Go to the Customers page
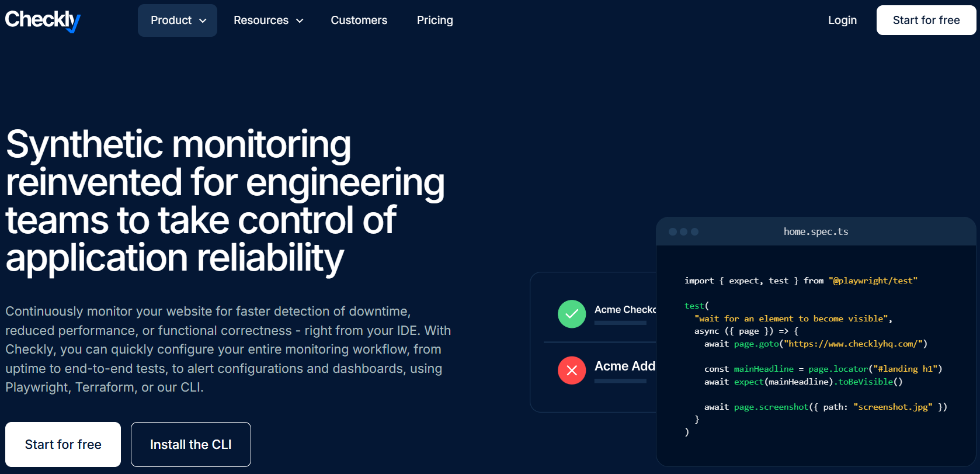Screen dimensions: 980x474 pos(359,20)
